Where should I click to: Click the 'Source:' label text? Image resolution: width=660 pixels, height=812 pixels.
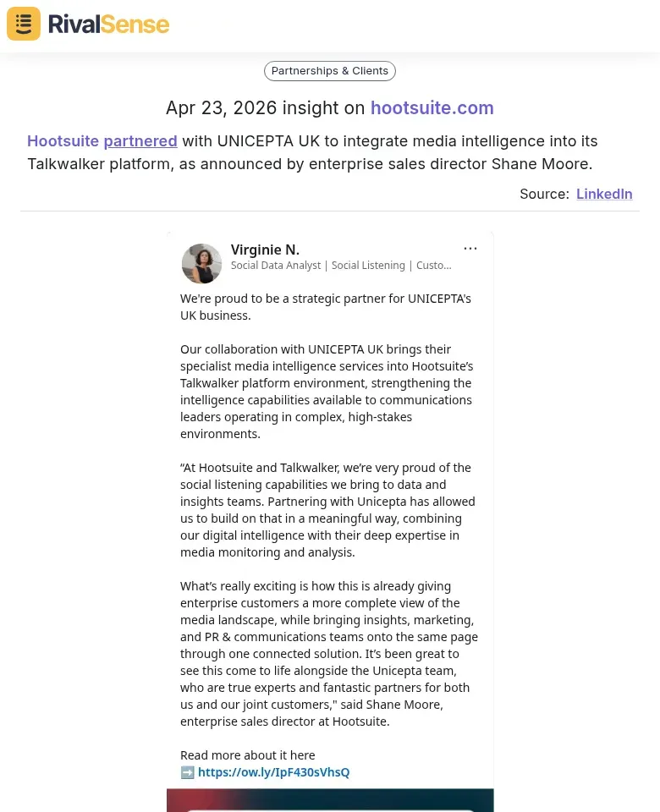click(x=544, y=194)
